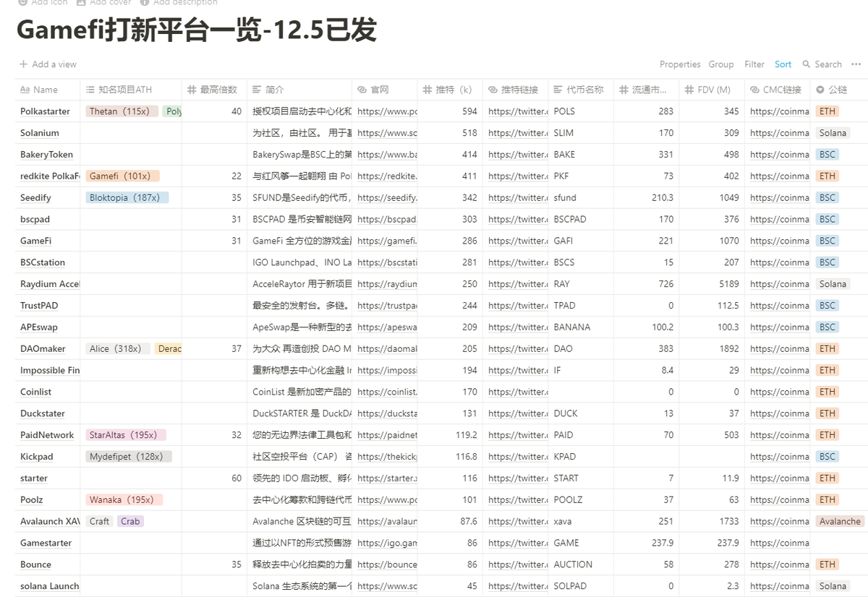This screenshot has width=868, height=597.
Task: Click the Mydefipet (128x) tag
Action: 129,457
